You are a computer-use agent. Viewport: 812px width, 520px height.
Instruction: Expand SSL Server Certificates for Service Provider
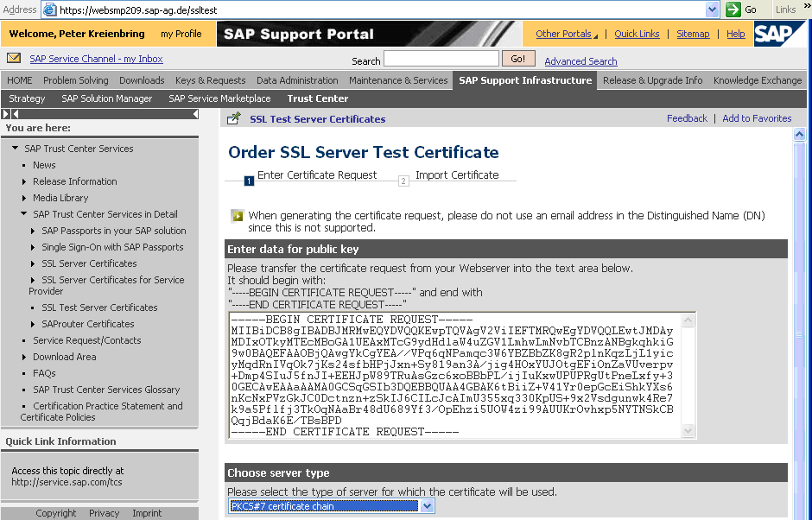coord(33,280)
